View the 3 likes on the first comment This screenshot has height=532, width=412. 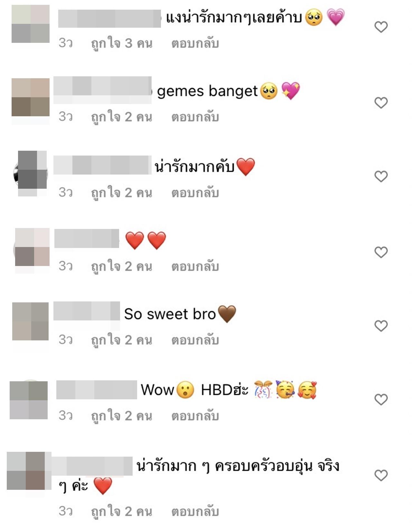click(x=122, y=43)
